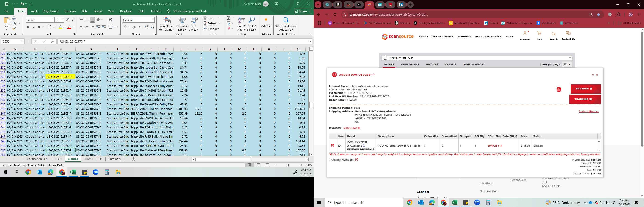Click Type here to search box

[364, 202]
